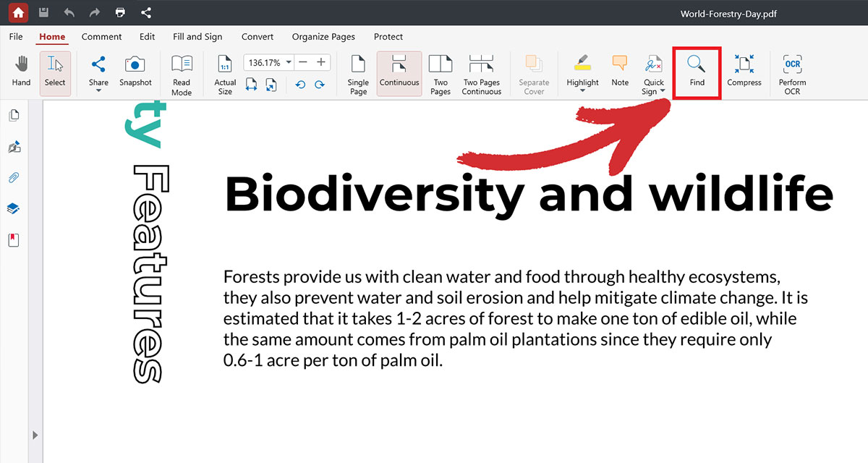Show the Layers sidebar panel
The width and height of the screenshot is (868, 463).
(x=13, y=208)
